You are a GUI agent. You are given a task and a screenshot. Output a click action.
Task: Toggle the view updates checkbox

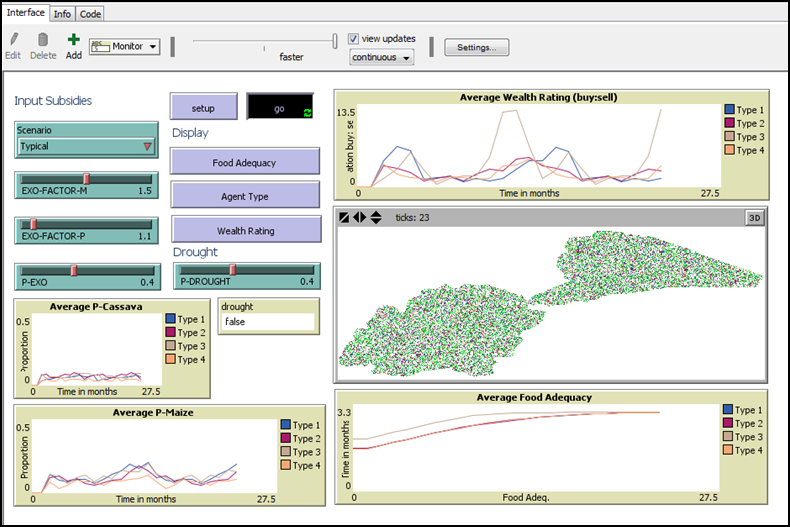point(354,39)
